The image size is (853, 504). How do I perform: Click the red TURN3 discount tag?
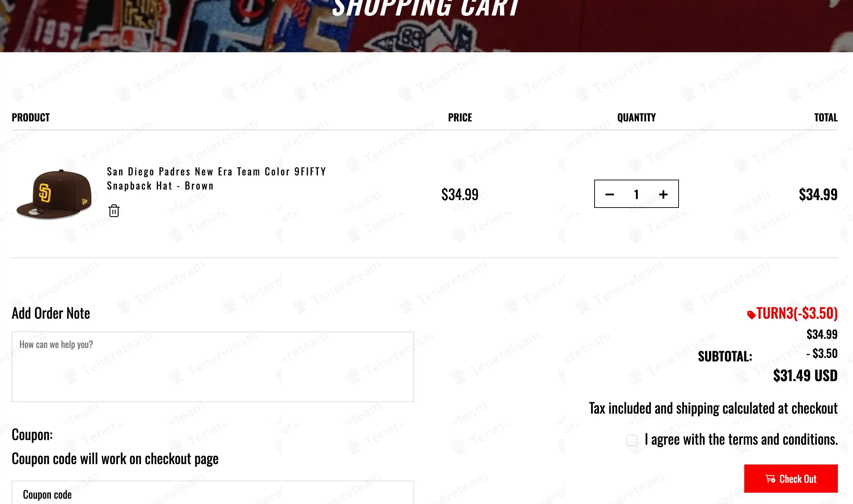coord(792,313)
